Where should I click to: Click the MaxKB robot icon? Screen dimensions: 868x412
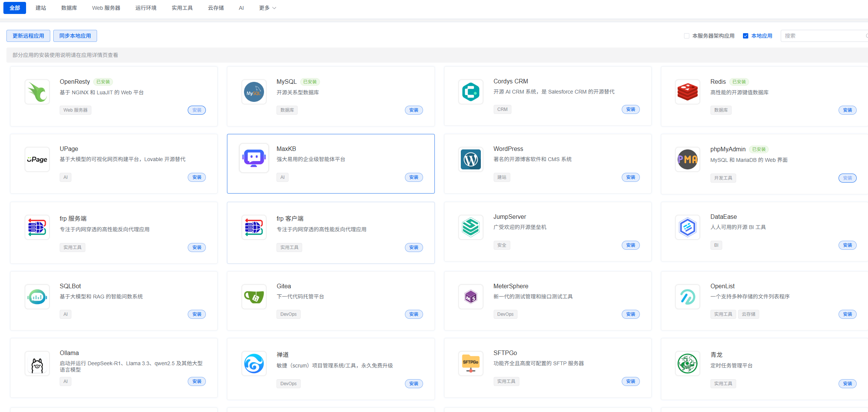click(254, 158)
